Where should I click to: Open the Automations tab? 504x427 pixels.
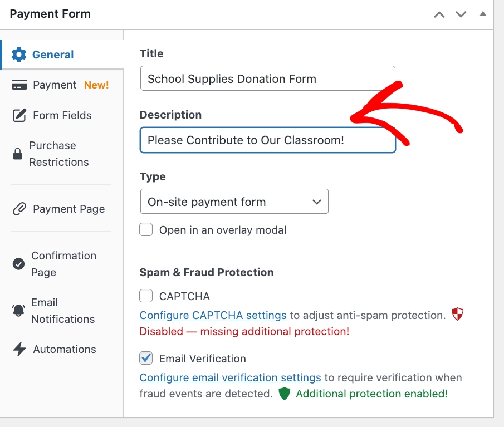(x=64, y=350)
